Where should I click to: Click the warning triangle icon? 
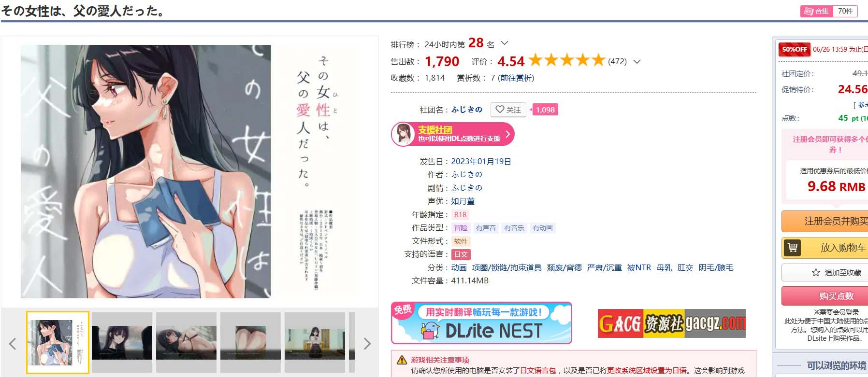coord(402,360)
